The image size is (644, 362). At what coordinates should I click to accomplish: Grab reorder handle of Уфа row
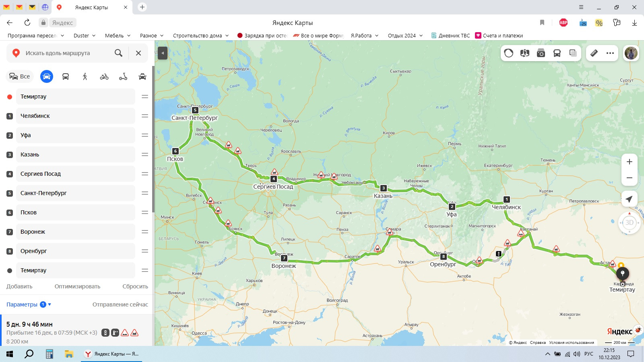145,135
